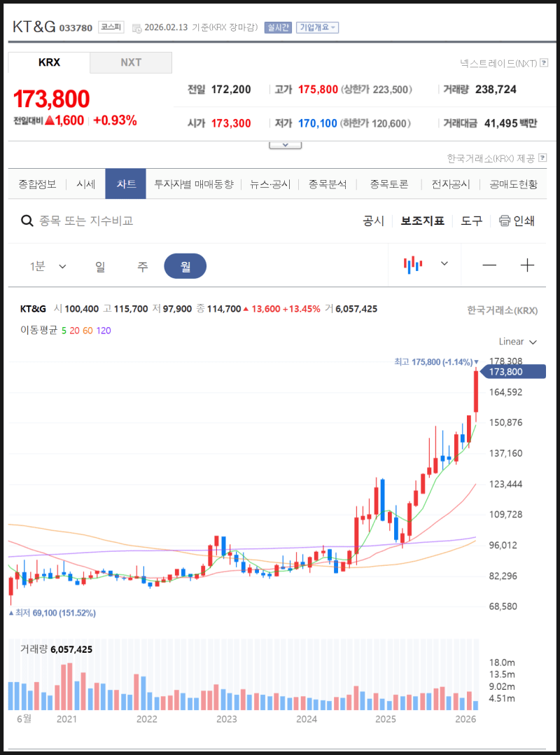This screenshot has height=755, width=560.
Task: Click the 거래량 238,724 value
Action: coord(496,89)
